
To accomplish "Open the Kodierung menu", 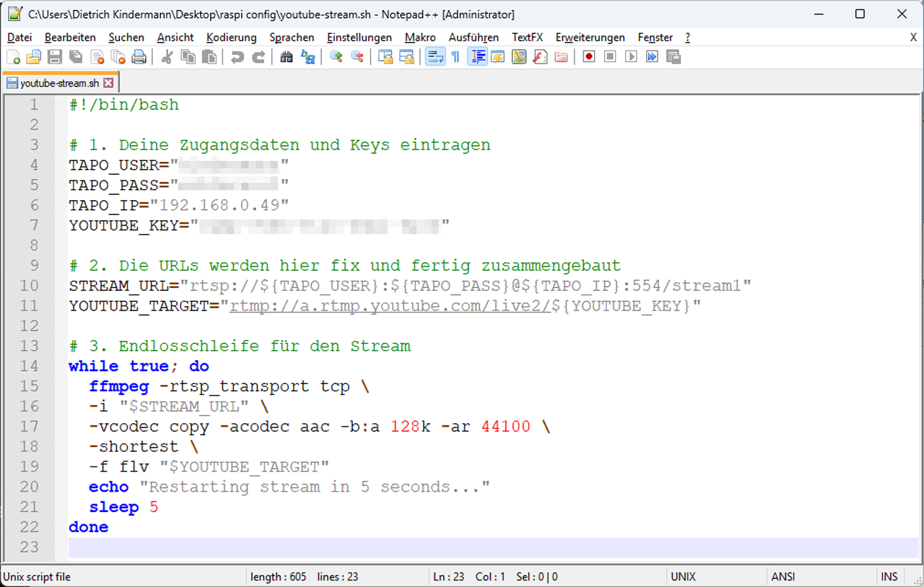I will point(231,37).
